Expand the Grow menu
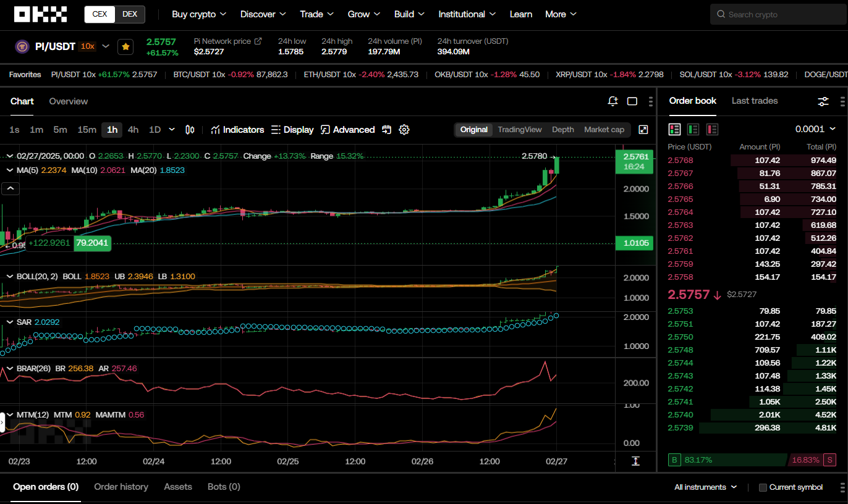848x504 pixels. [x=365, y=14]
